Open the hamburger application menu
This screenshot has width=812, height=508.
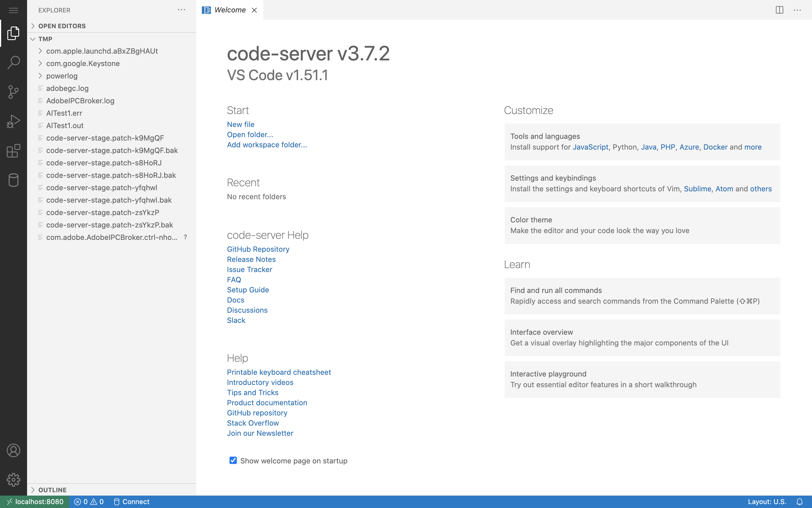(14, 10)
